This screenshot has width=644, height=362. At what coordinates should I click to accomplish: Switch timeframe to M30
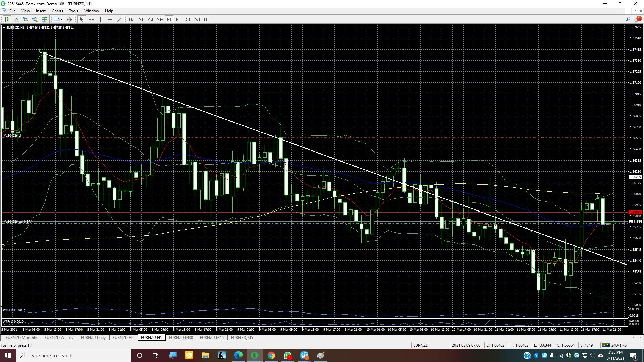pos(160,19)
